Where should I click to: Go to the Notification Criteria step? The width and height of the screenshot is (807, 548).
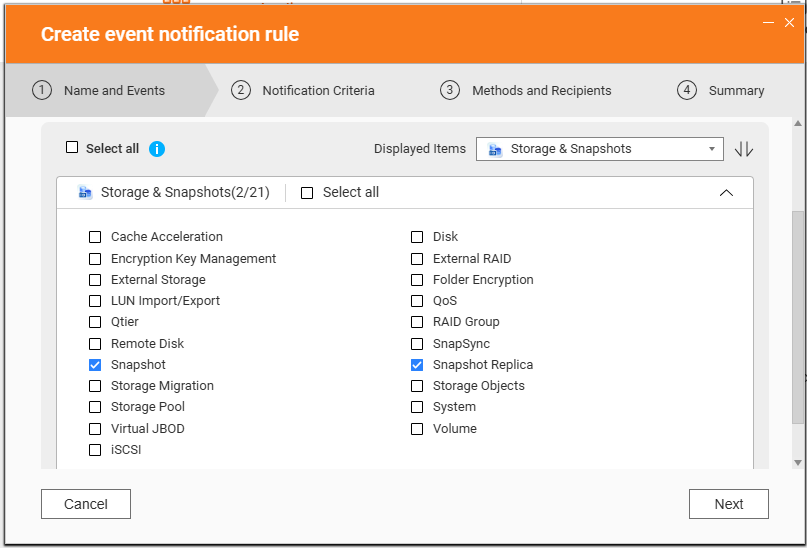318,91
